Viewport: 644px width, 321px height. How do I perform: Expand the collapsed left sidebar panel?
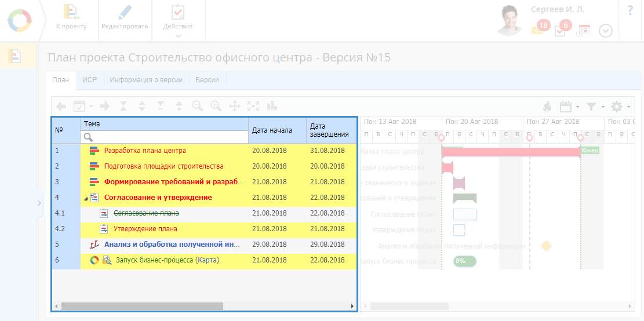point(39,203)
